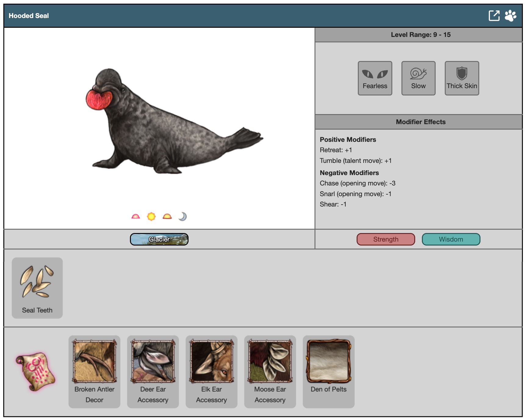Select the Slow snail trait icon
This screenshot has width=525, height=420.
418,78
